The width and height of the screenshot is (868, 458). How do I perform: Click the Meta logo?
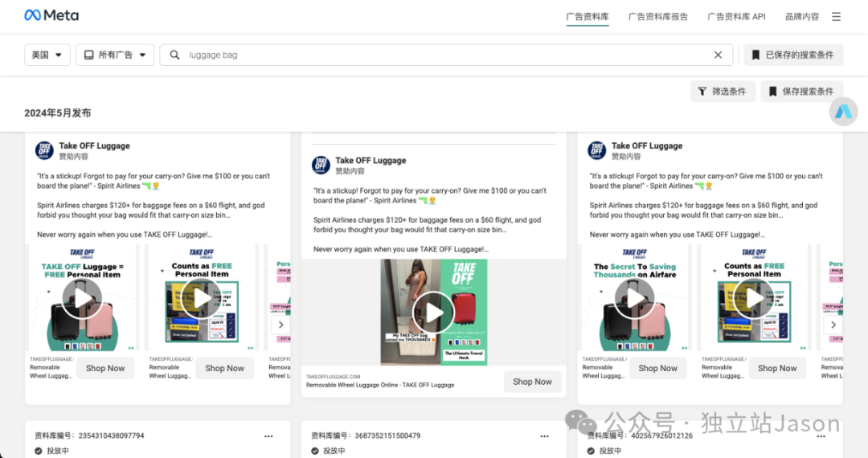point(51,15)
